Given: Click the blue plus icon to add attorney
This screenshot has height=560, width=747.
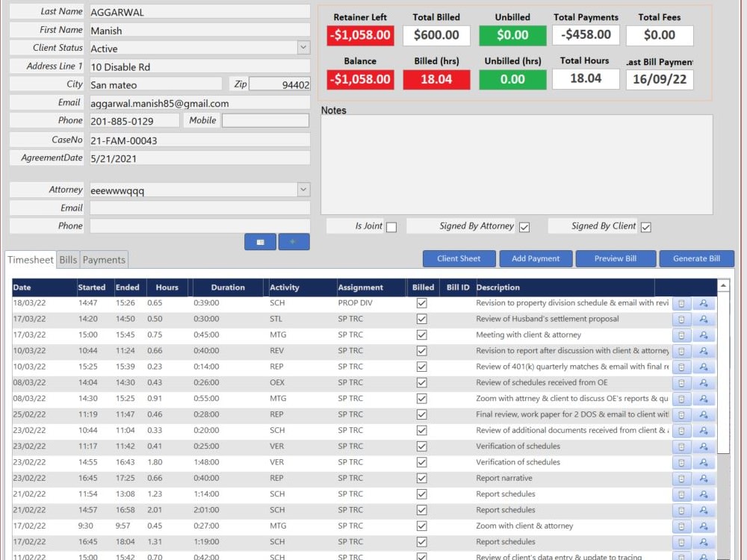Looking at the screenshot, I should click(x=294, y=241).
